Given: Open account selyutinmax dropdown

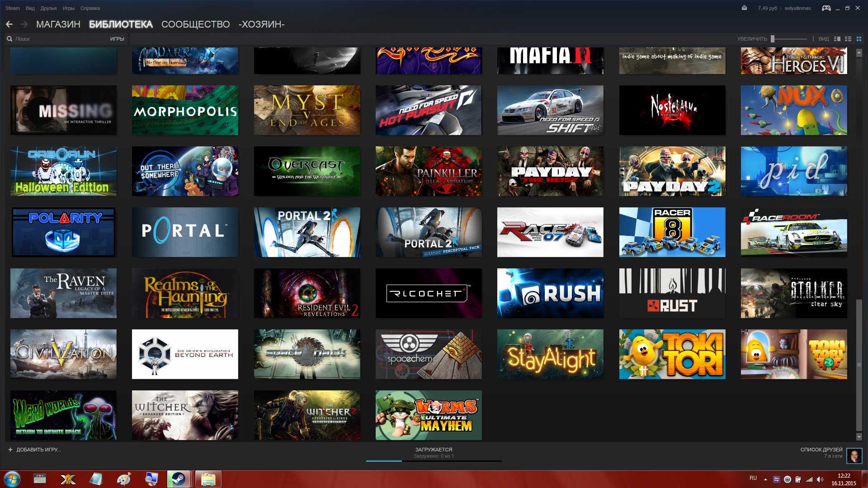Looking at the screenshot, I should tap(797, 8).
